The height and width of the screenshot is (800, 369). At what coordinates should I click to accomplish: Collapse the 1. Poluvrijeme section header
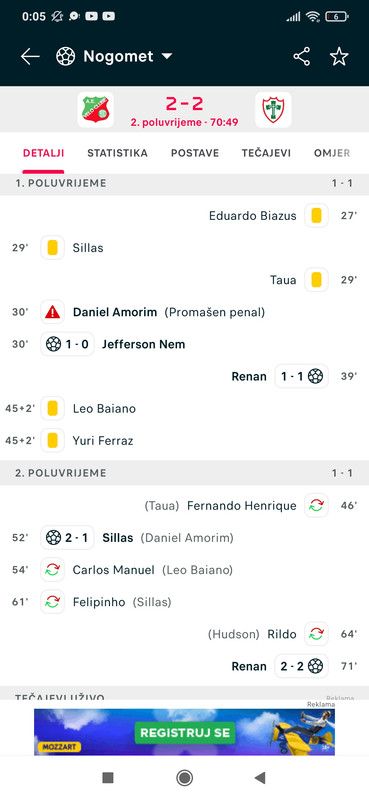[x=184, y=183]
